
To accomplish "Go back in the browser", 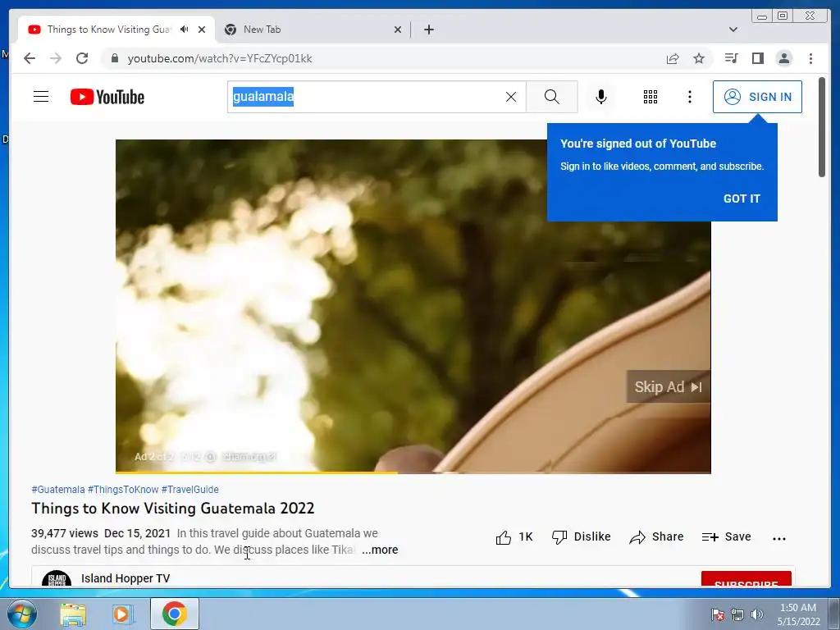I will tap(30, 58).
